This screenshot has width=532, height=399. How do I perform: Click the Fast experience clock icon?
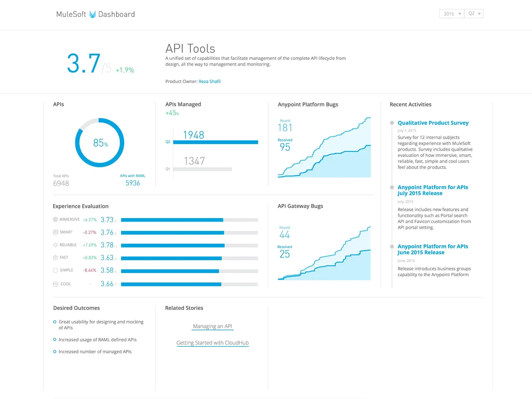pos(55,258)
